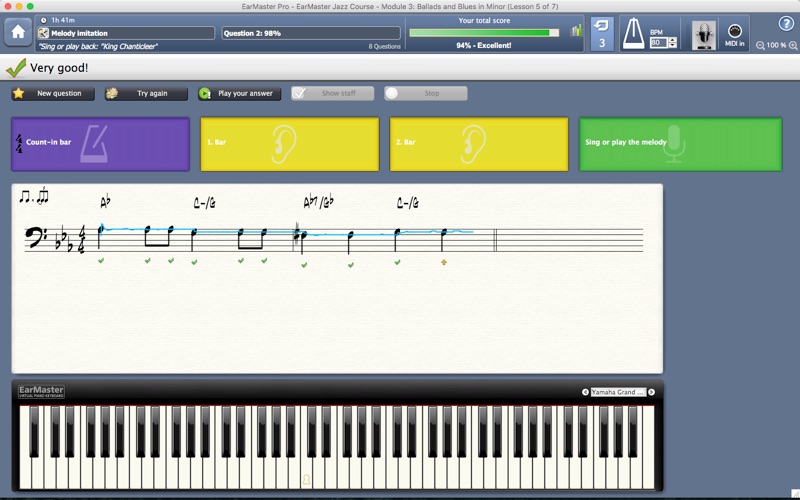This screenshot has height=500, width=800.
Task: Click the Ab chord symbol
Action: click(x=105, y=202)
